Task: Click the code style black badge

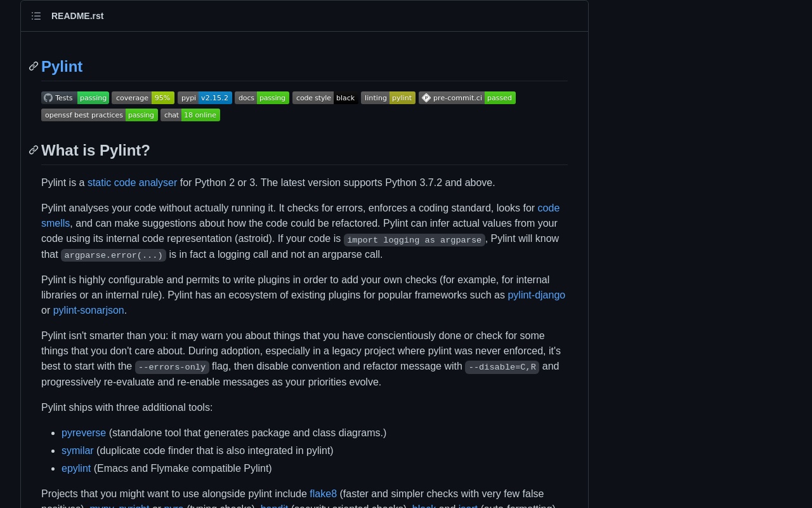Action: (325, 98)
